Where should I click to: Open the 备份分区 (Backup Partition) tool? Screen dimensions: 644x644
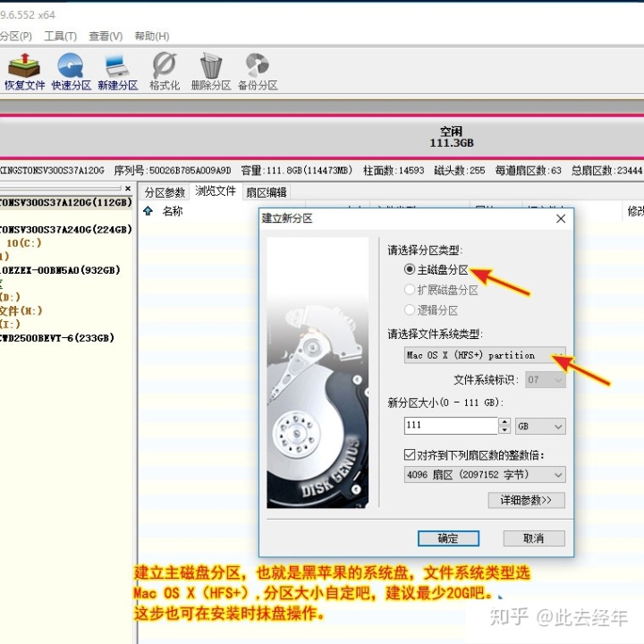(258, 71)
